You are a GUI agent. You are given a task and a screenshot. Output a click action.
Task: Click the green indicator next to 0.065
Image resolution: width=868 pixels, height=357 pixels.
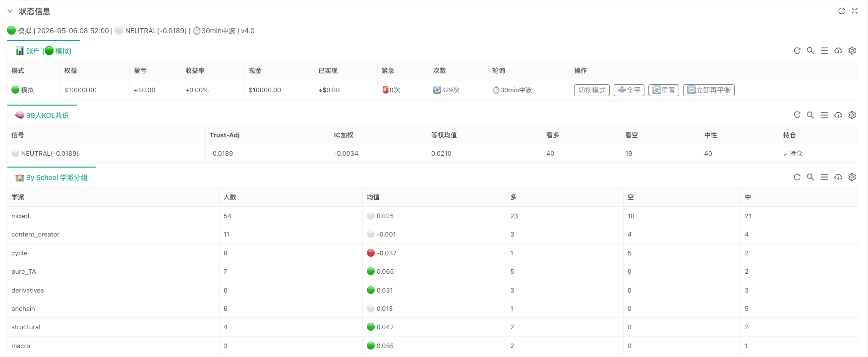point(371,271)
